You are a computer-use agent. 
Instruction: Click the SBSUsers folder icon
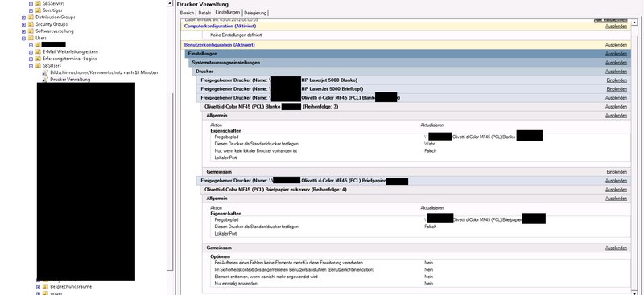click(37, 66)
